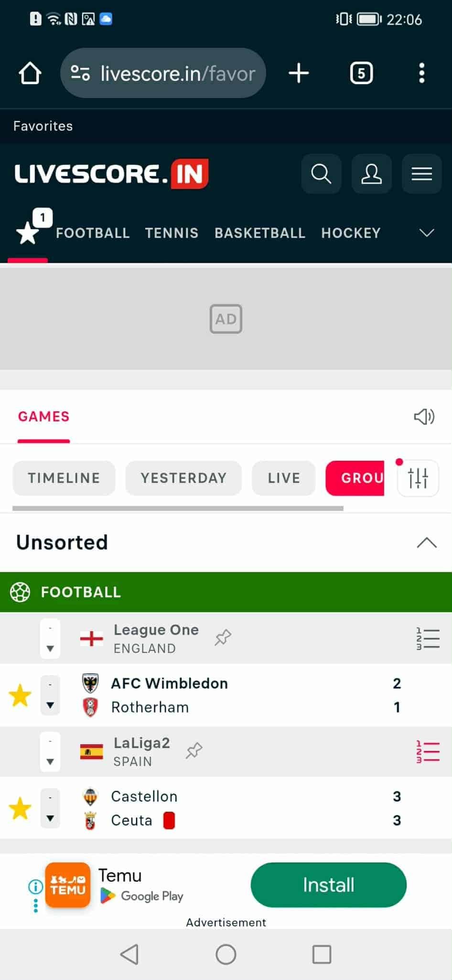Collapse the Unsorted section chevron
This screenshot has height=980, width=452.
pyautogui.click(x=427, y=542)
